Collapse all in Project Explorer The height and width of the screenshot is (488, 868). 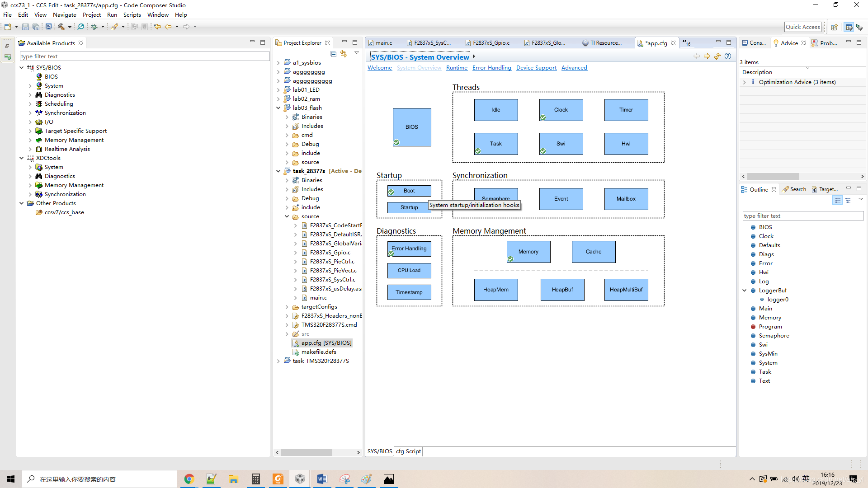[333, 54]
